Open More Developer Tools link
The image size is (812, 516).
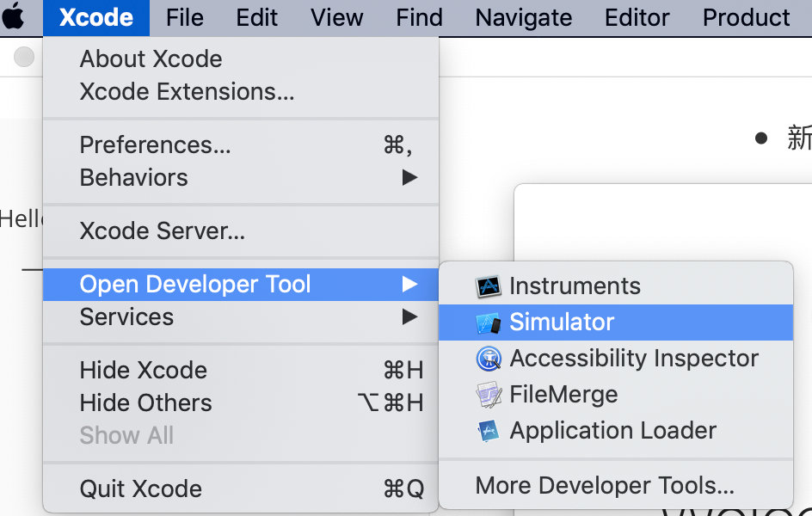[605, 486]
